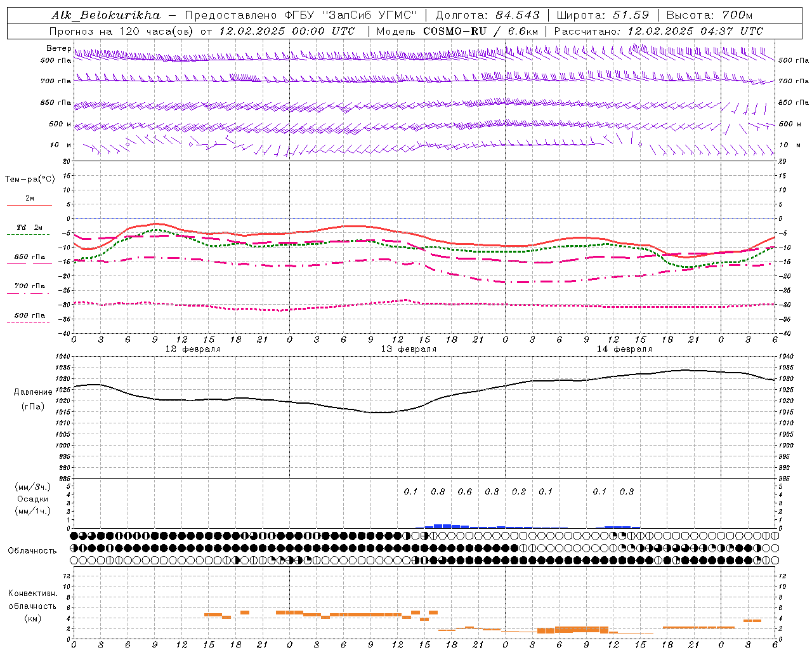
Task: Click the Td 2м dew point legend entry
Action: [30, 227]
